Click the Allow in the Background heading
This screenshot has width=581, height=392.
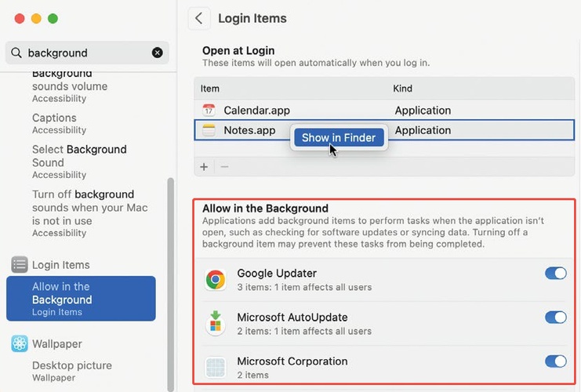(x=265, y=209)
